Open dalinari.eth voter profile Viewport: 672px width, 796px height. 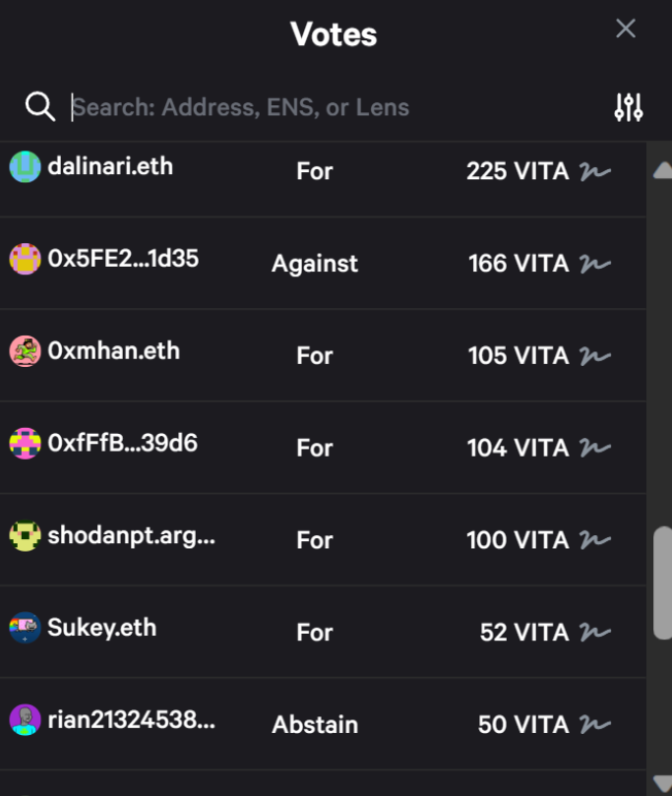[110, 166]
